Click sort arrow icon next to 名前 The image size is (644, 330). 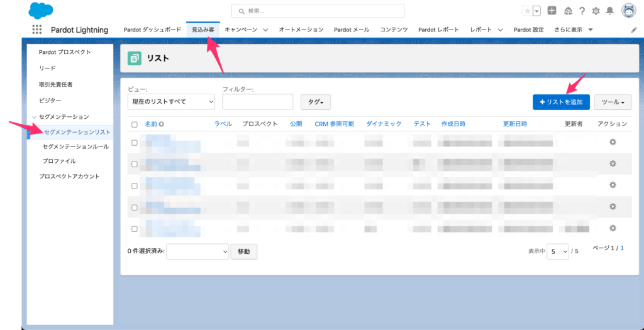162,124
